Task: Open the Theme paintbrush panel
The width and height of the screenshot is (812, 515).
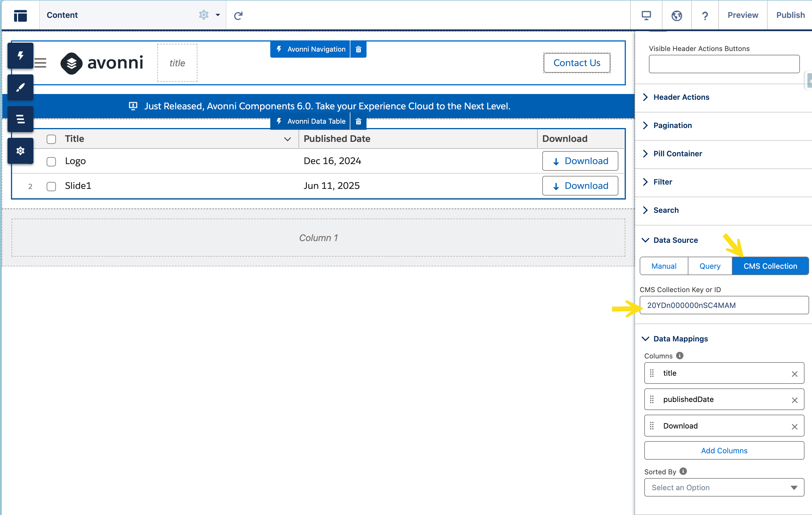Action: point(20,87)
